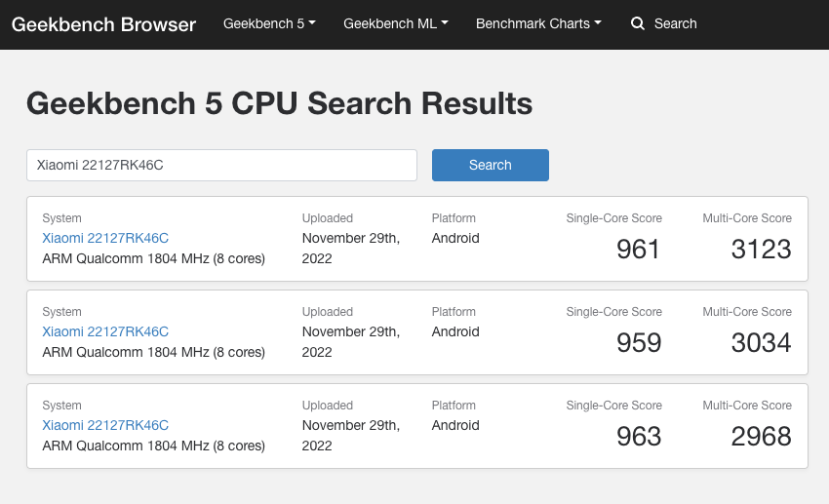
Task: Select the single-core score 961
Action: coord(638,250)
